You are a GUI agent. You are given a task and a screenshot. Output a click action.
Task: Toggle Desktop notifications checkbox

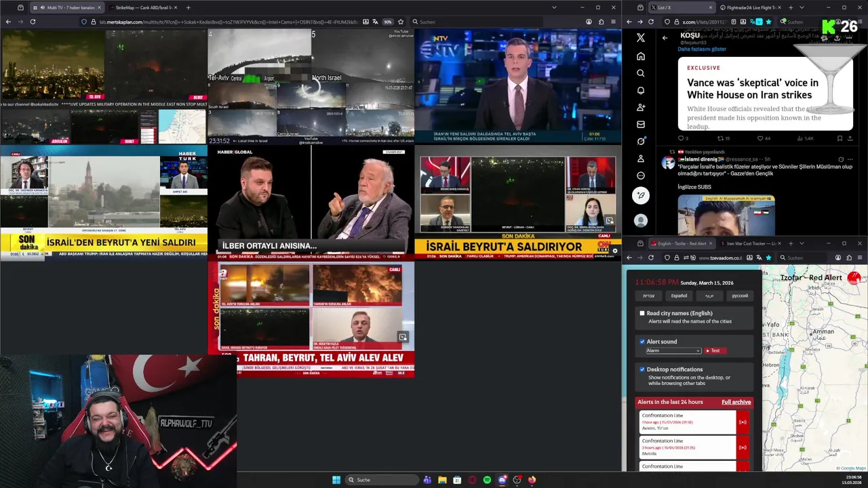pyautogui.click(x=642, y=369)
